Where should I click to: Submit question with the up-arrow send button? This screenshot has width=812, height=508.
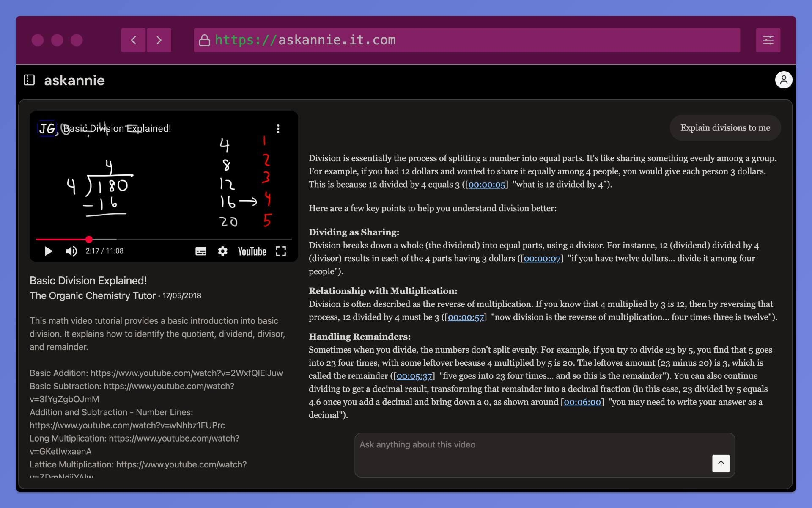[721, 463]
